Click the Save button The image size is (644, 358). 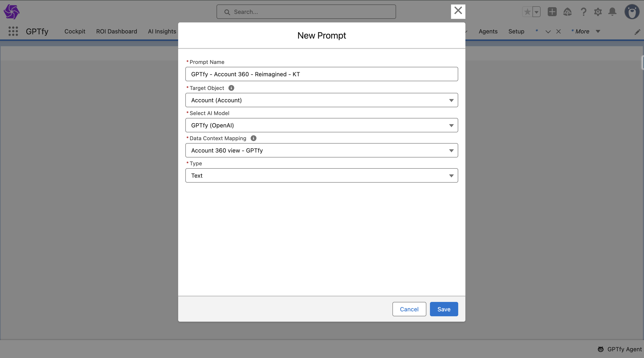click(x=444, y=309)
